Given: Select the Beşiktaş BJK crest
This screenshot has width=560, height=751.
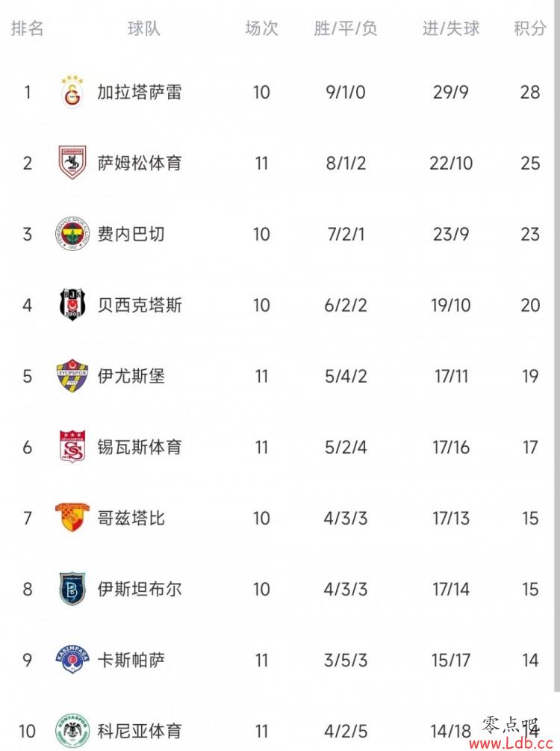Looking at the screenshot, I should click(x=72, y=305).
